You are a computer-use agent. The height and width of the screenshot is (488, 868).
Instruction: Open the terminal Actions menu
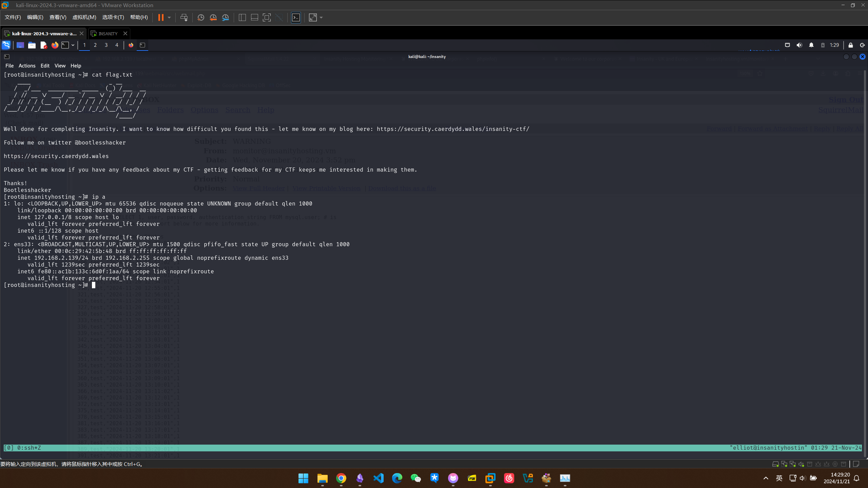click(27, 66)
